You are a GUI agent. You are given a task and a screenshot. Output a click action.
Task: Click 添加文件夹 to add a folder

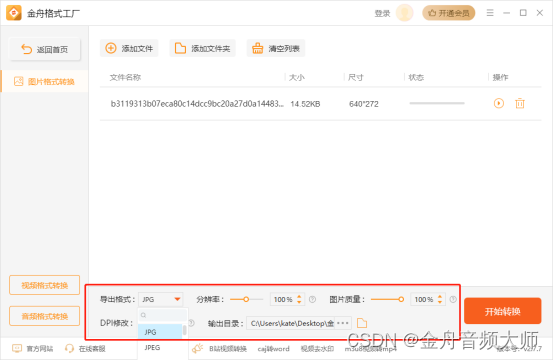pos(202,48)
